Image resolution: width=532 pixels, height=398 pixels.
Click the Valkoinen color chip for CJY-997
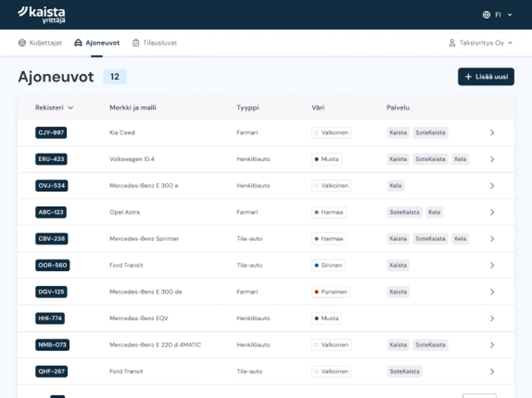point(331,133)
